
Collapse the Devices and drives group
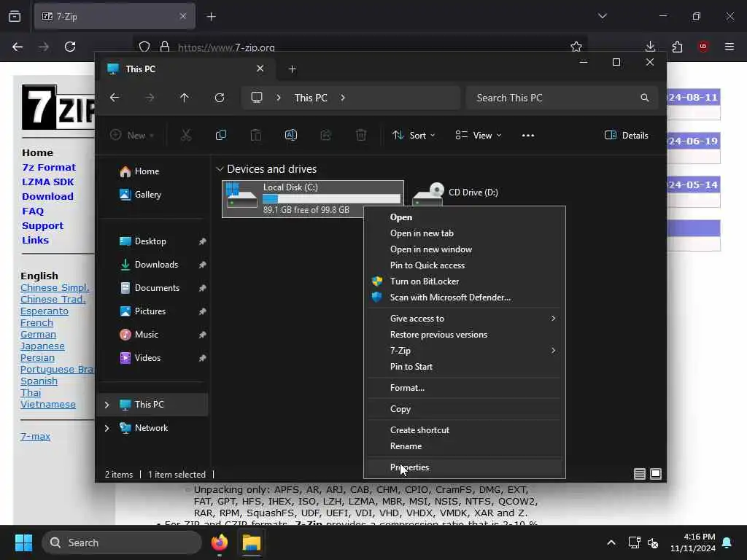tap(220, 169)
